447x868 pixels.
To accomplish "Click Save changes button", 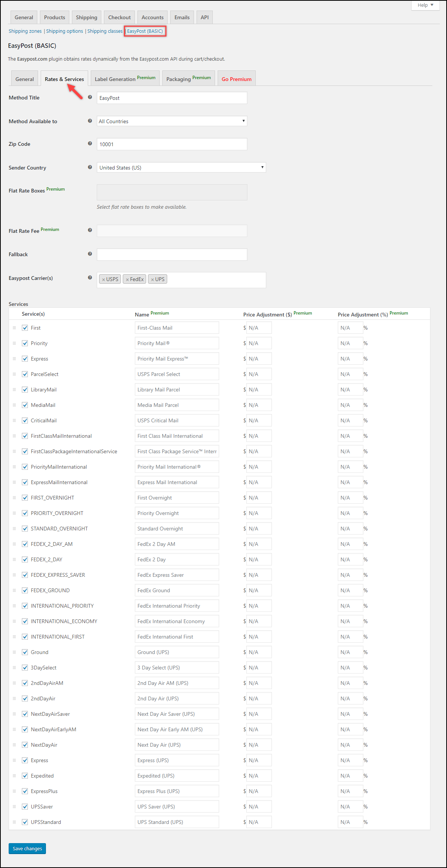I will click(x=27, y=848).
